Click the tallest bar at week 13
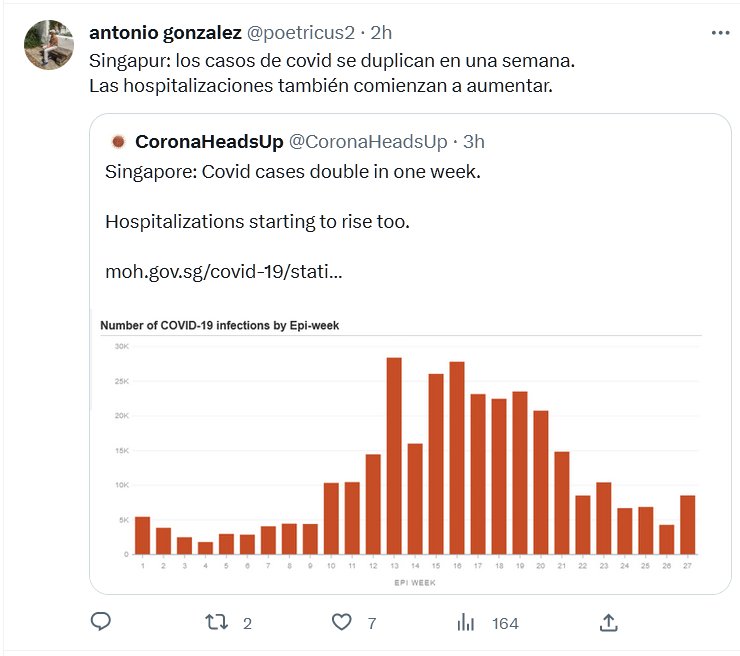 click(393, 455)
